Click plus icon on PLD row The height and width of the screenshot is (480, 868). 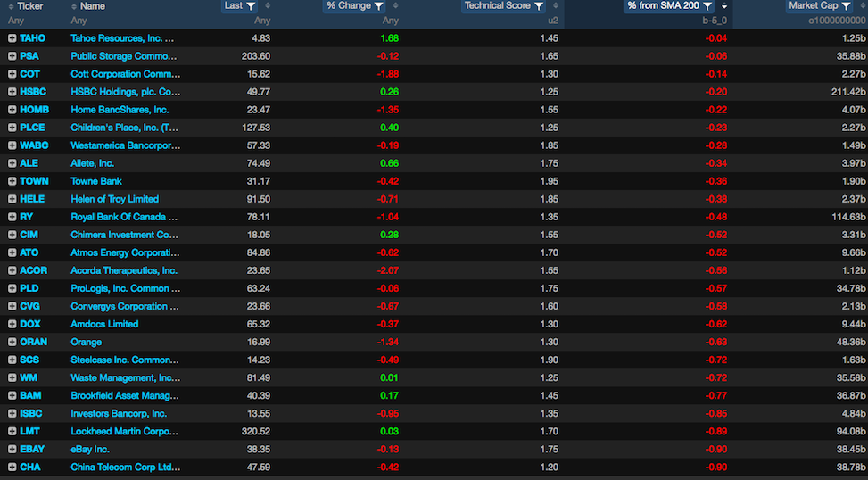click(12, 288)
